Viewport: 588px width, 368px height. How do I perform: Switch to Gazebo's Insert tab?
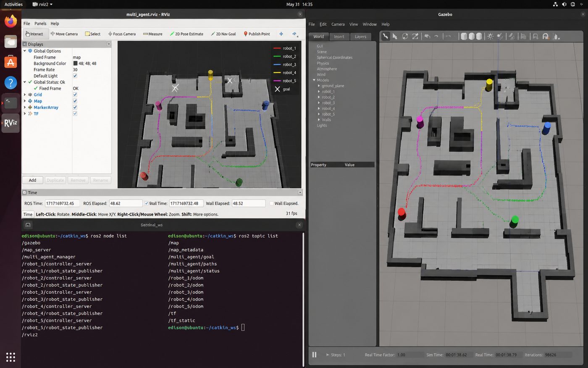(x=339, y=37)
